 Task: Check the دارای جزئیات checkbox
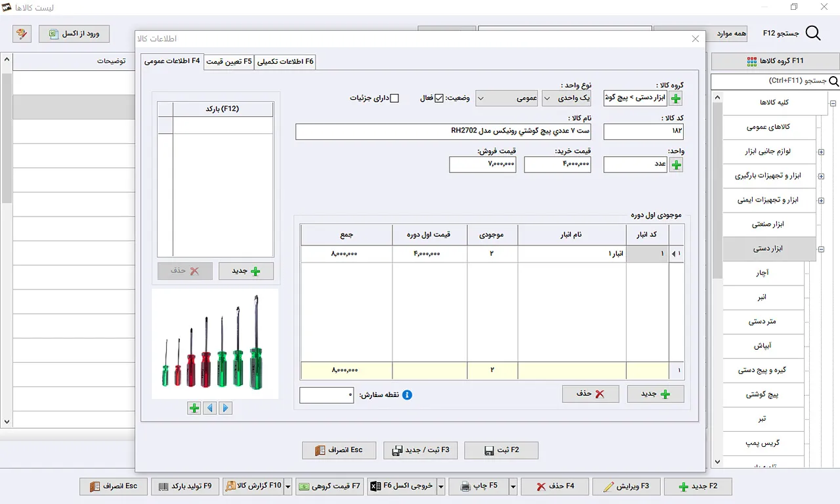pos(394,98)
